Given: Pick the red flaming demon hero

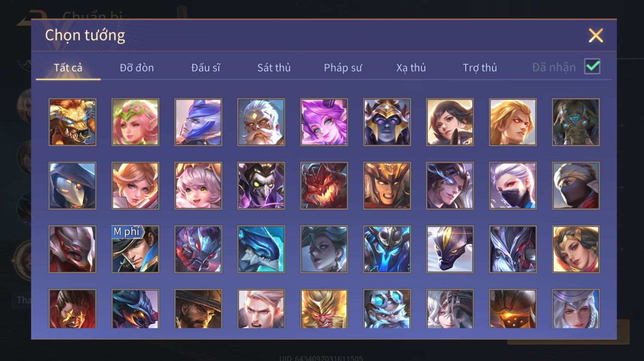Looking at the screenshot, I should (324, 186).
